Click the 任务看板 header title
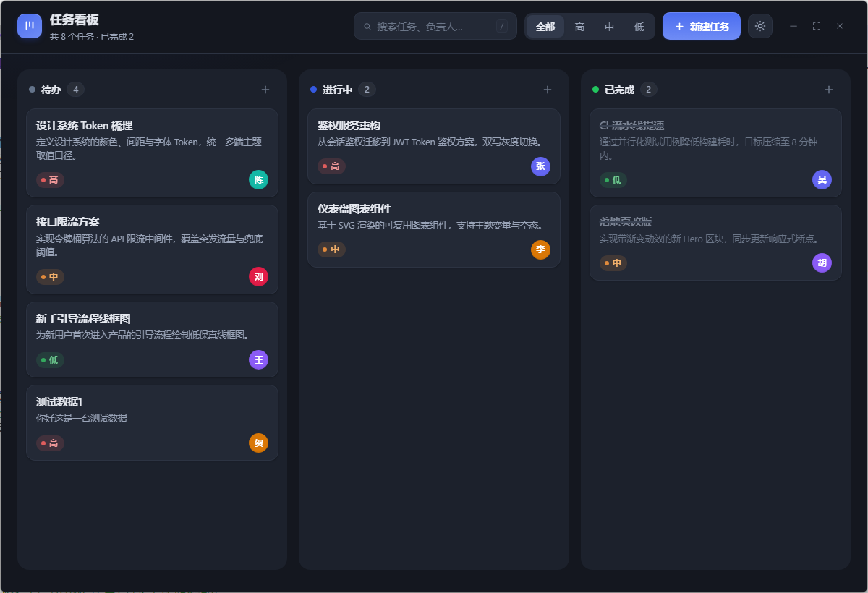Screen dimensions: 868x593 [x=75, y=20]
